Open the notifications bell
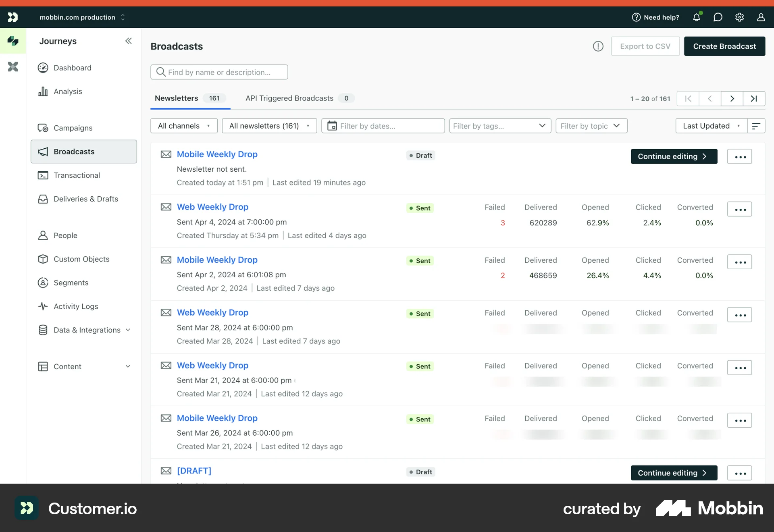This screenshot has width=774, height=532. 697,17
